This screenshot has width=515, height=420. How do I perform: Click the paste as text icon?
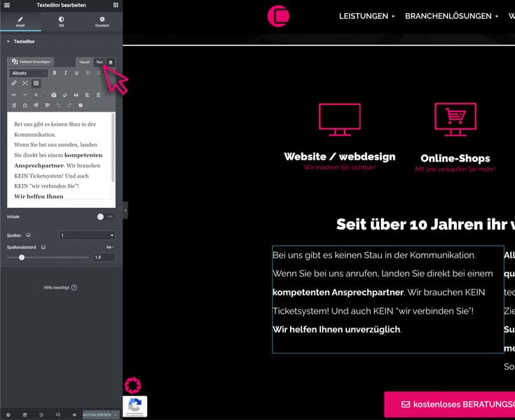53,95
